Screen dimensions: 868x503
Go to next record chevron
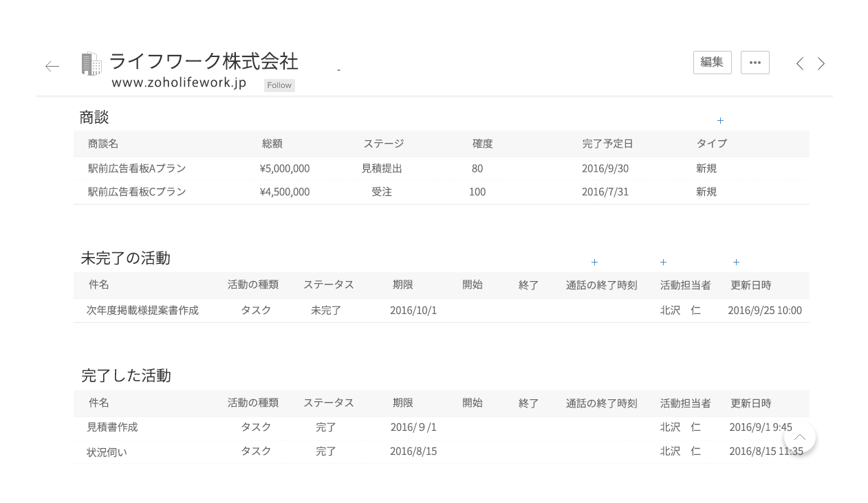point(821,63)
